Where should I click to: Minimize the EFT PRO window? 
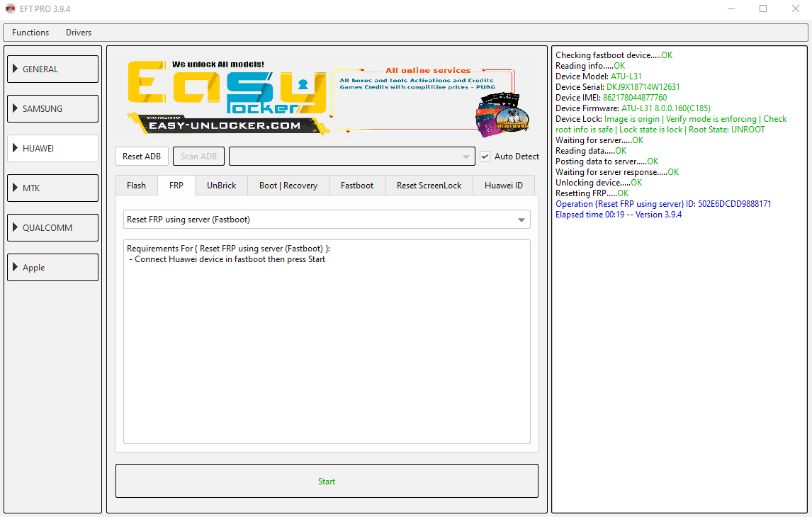(x=731, y=8)
